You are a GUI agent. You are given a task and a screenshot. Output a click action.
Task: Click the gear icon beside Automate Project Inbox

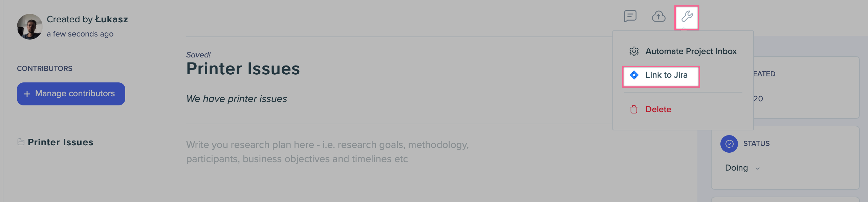[x=634, y=51]
